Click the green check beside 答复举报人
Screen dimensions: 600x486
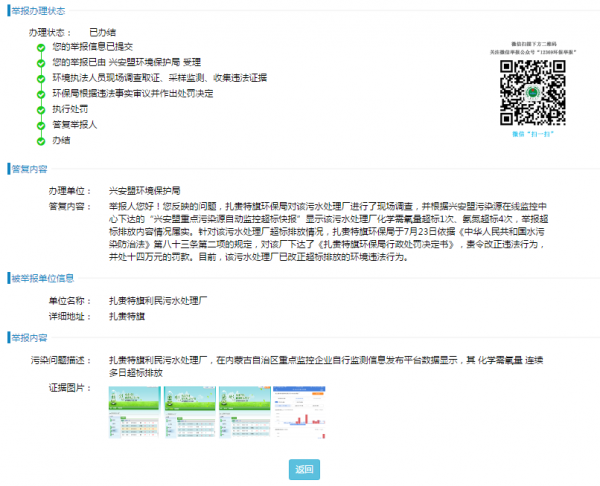(41, 124)
